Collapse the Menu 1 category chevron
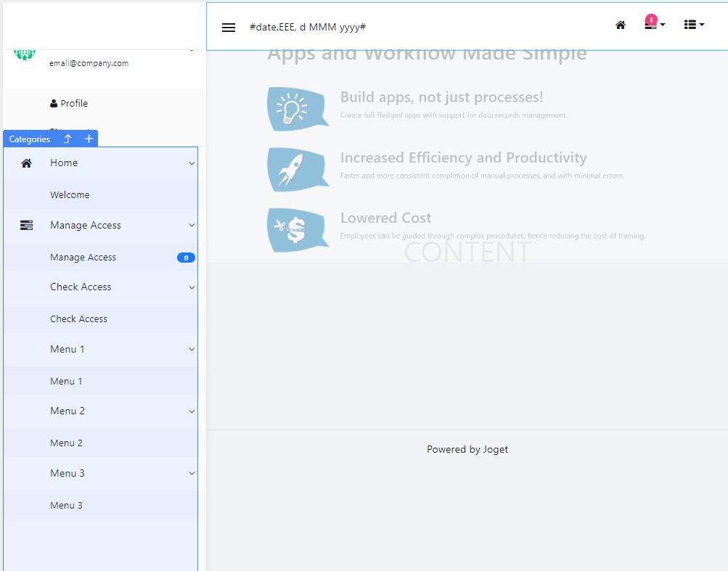 click(x=192, y=349)
